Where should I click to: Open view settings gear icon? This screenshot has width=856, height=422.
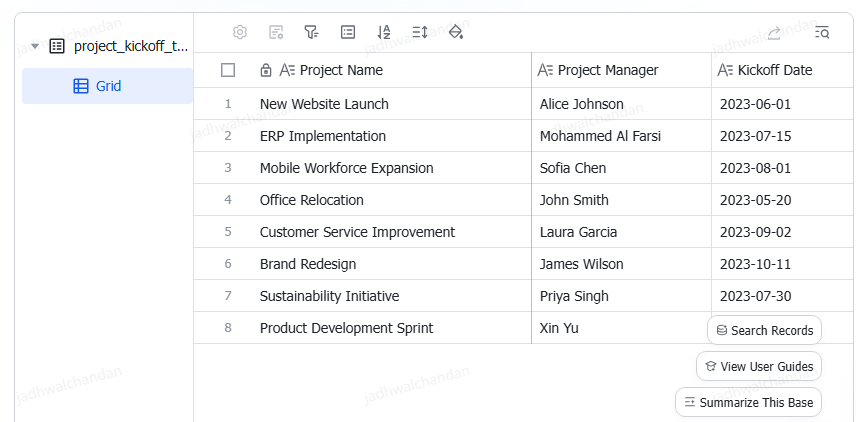coord(240,32)
